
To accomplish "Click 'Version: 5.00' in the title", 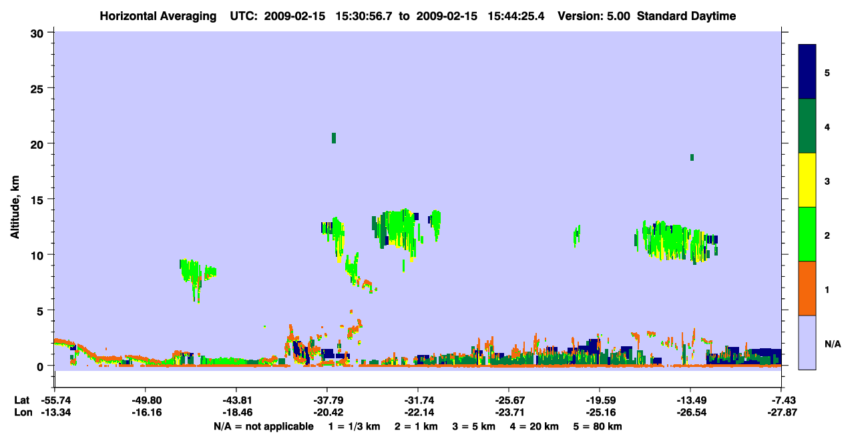I will [x=595, y=16].
